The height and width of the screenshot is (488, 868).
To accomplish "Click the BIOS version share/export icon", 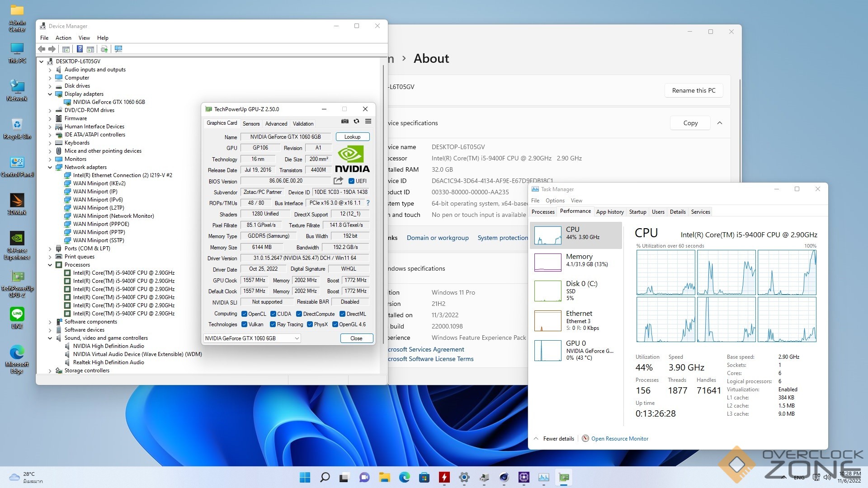I will pos(338,181).
